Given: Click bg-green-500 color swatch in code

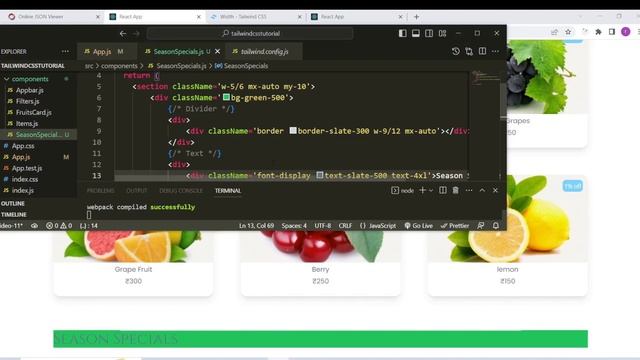Looking at the screenshot, I should (226, 98).
